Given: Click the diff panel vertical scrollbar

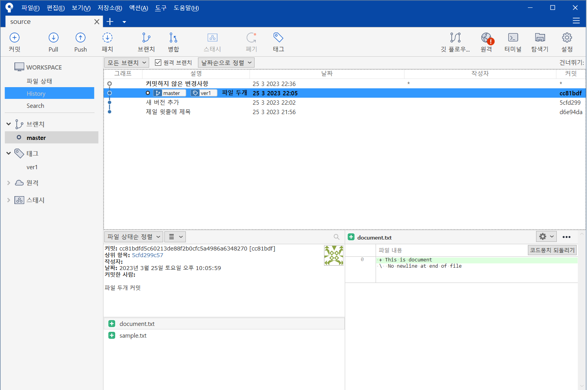Looking at the screenshot, I should pyautogui.click(x=582, y=311).
